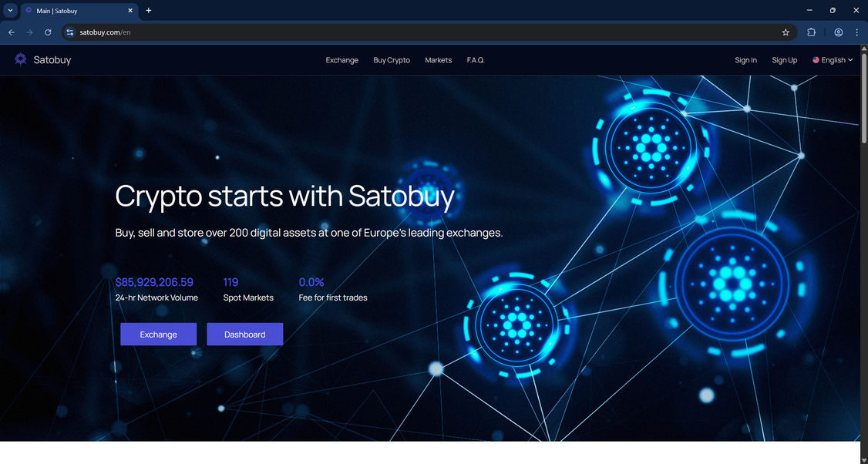Image resolution: width=868 pixels, height=464 pixels.
Task: Go to Buy Crypto in navigation
Action: (392, 60)
